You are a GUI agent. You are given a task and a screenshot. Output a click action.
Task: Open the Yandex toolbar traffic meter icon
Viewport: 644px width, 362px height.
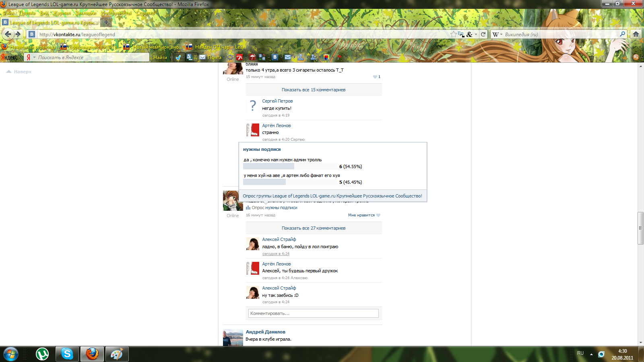240,57
